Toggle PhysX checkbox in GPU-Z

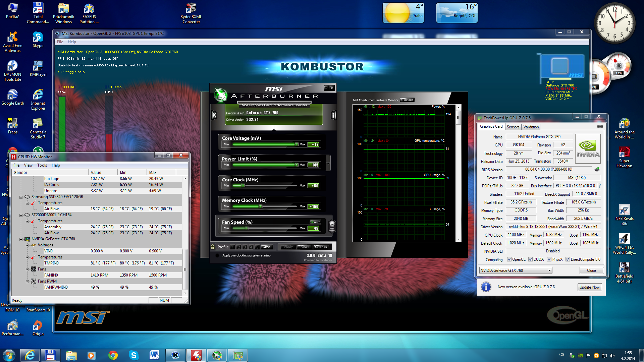(549, 259)
